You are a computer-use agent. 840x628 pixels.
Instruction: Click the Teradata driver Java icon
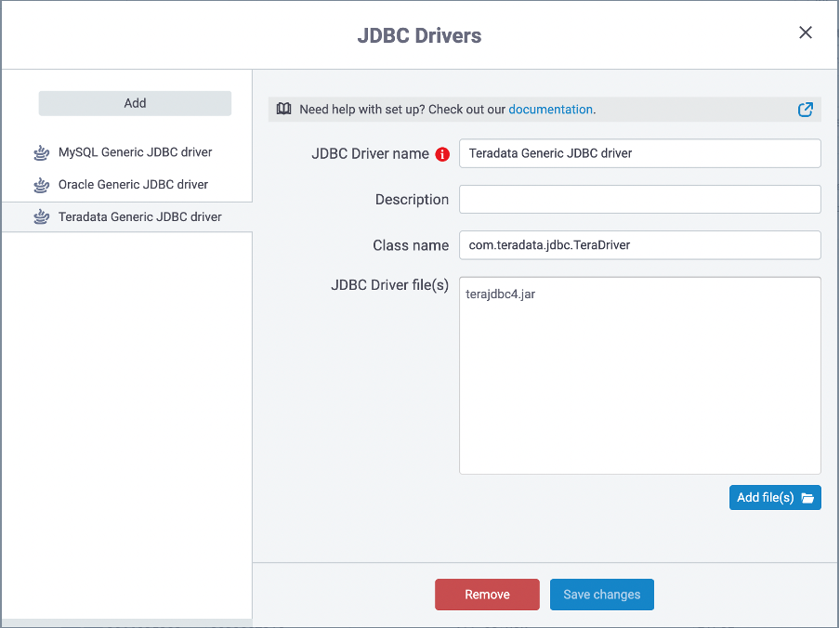[41, 216]
